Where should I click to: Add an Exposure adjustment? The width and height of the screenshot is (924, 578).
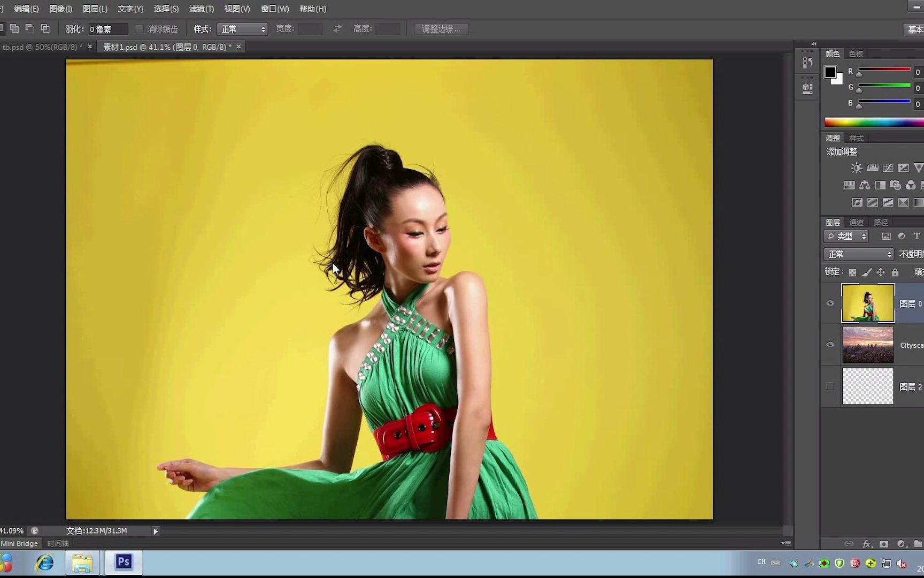click(903, 168)
